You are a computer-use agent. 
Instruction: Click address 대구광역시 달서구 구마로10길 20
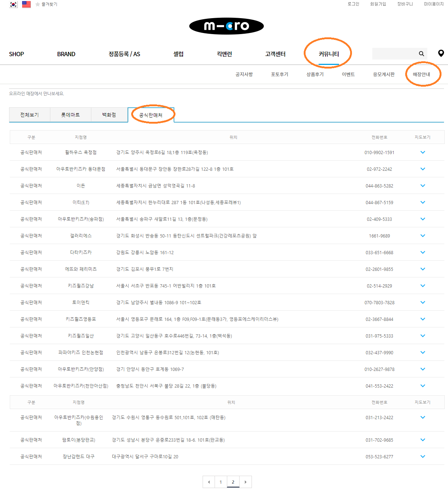point(145,457)
